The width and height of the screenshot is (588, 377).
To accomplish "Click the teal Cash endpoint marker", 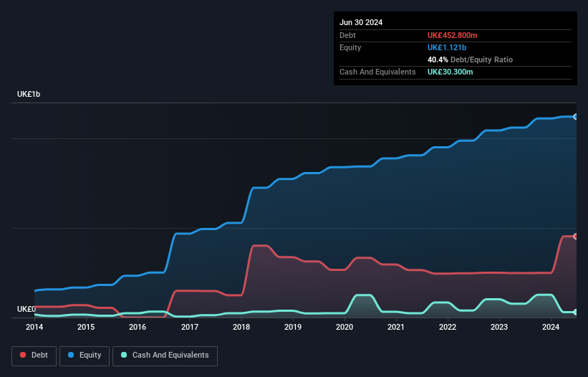I will (x=576, y=312).
